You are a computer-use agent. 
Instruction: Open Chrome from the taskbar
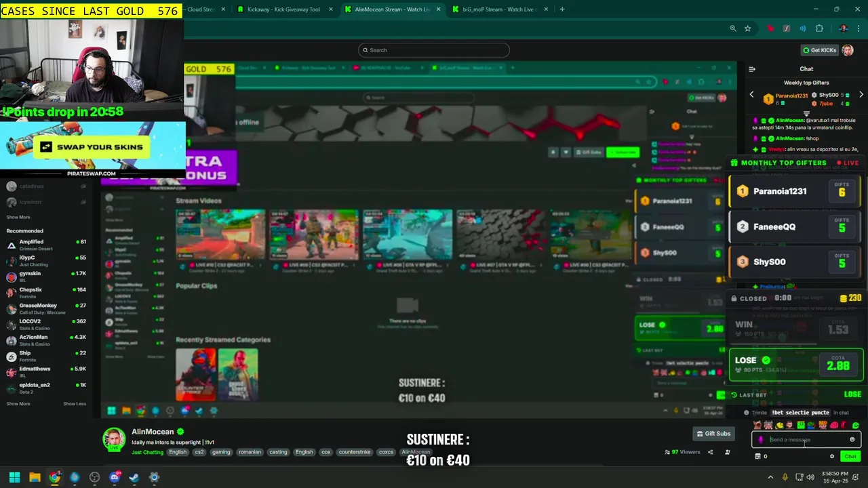[x=54, y=477]
